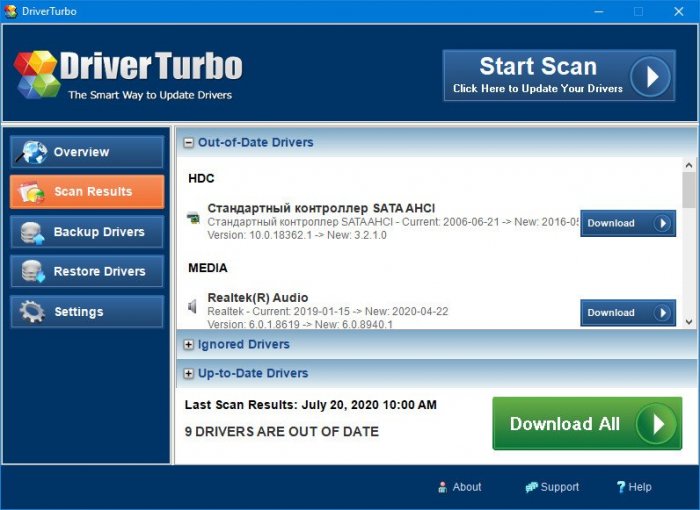
Task: Click the Overview globe magnifier icon
Action: (x=32, y=152)
